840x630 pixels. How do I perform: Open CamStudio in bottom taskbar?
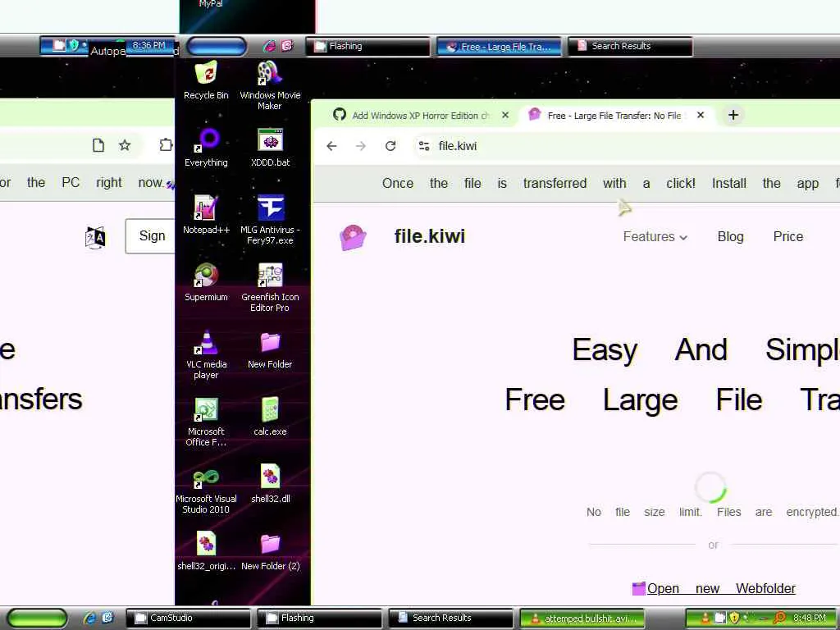[190, 618]
